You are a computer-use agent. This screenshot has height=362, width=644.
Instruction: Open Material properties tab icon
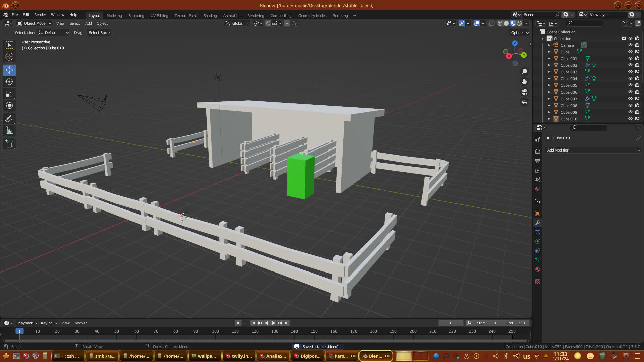(538, 269)
